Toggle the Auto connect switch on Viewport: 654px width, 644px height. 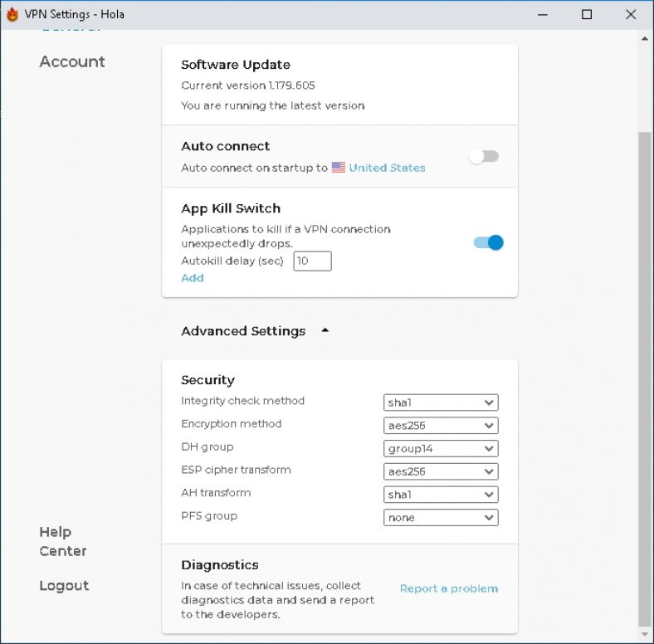(484, 156)
